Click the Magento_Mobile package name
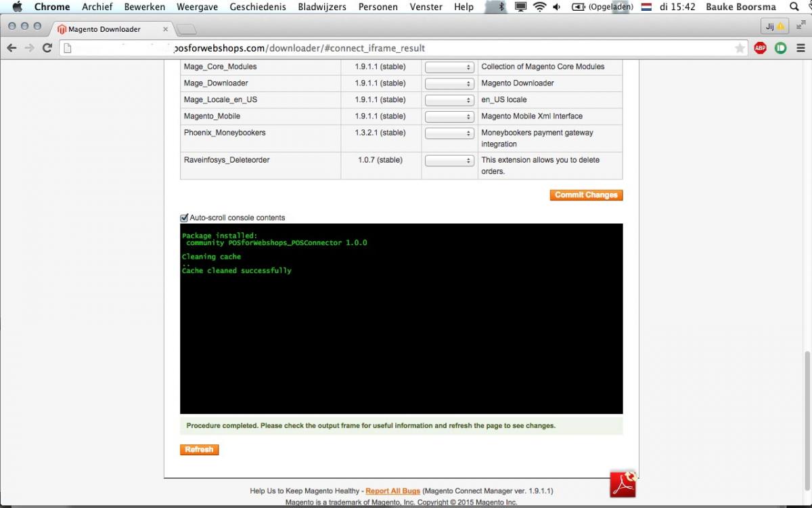The width and height of the screenshot is (812, 508). (212, 116)
